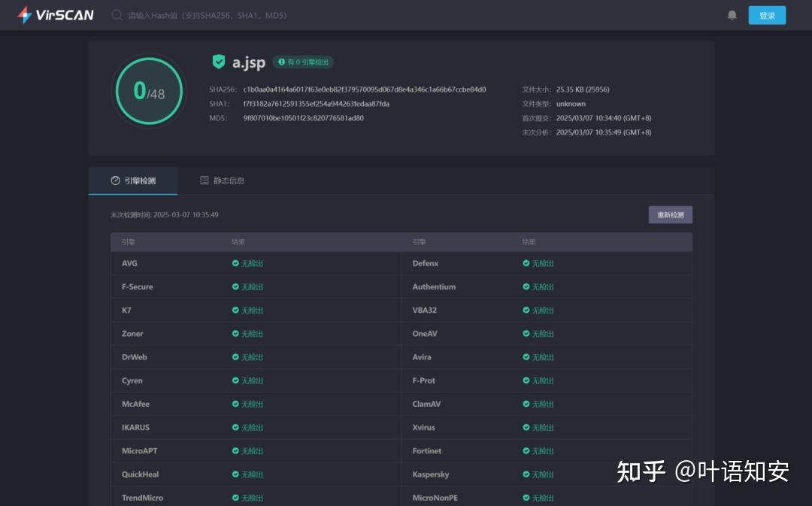Click the MD5 hash value
The width and height of the screenshot is (812, 506).
pos(304,118)
